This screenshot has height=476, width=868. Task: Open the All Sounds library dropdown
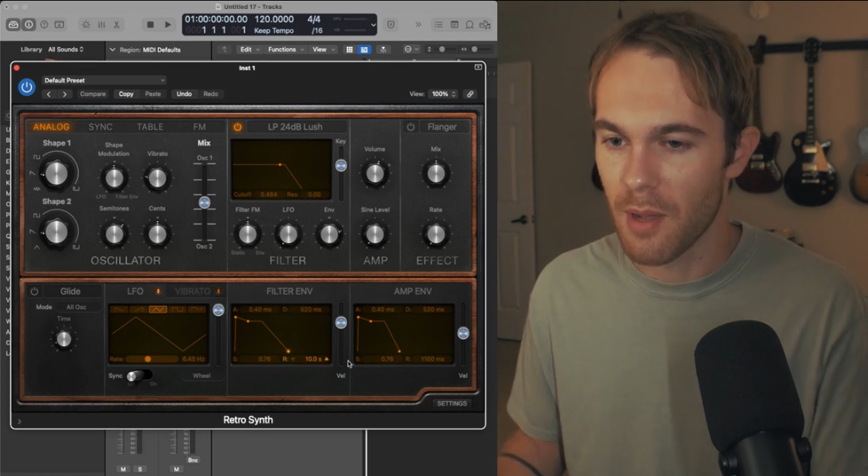(66, 49)
